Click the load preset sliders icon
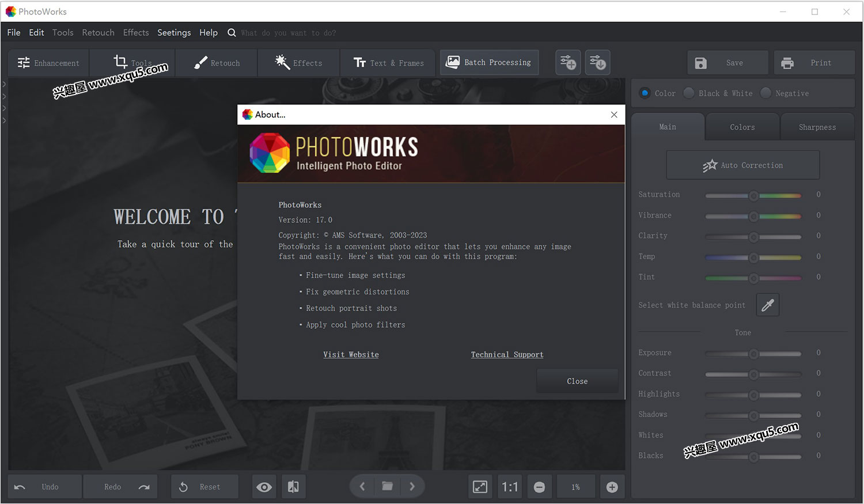The image size is (864, 504). pyautogui.click(x=598, y=62)
